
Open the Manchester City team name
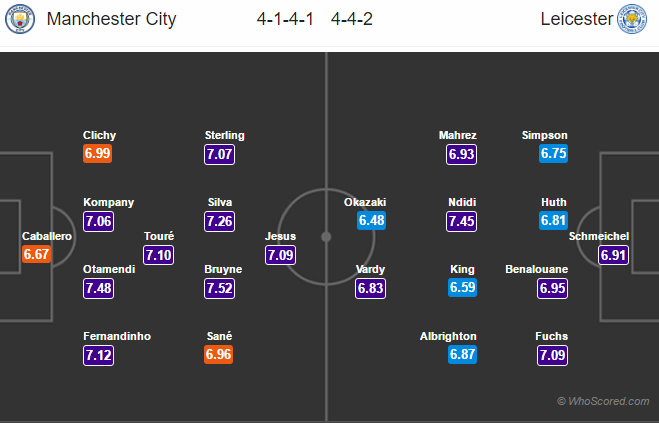111,19
